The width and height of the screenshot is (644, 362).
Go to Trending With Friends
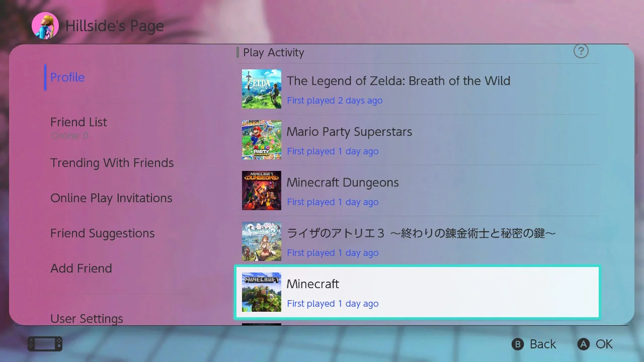coord(112,163)
